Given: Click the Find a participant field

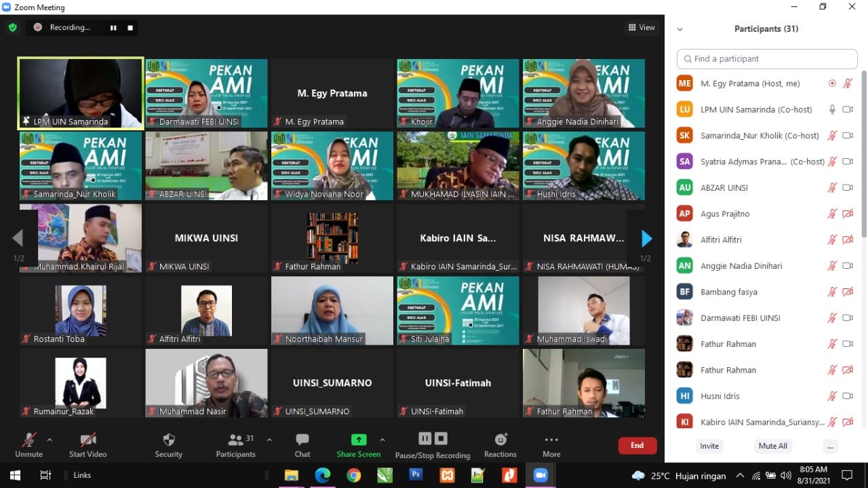Looking at the screenshot, I should 767,59.
